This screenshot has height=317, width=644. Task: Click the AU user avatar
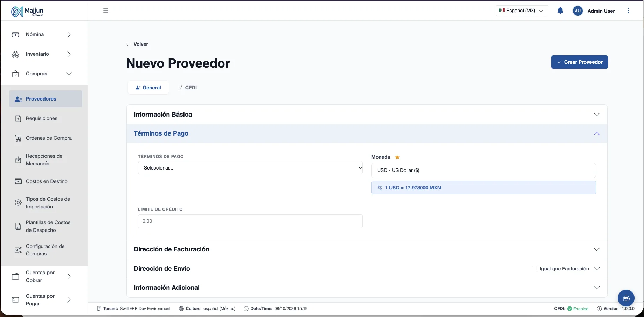click(x=578, y=11)
